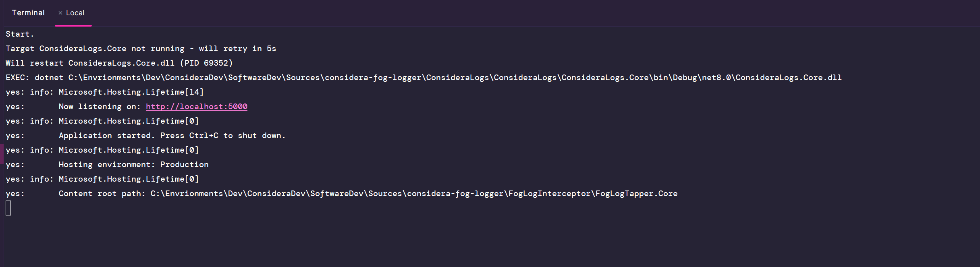Image resolution: width=980 pixels, height=267 pixels.
Task: Click the 'Now listening on:' text
Action: (100, 107)
